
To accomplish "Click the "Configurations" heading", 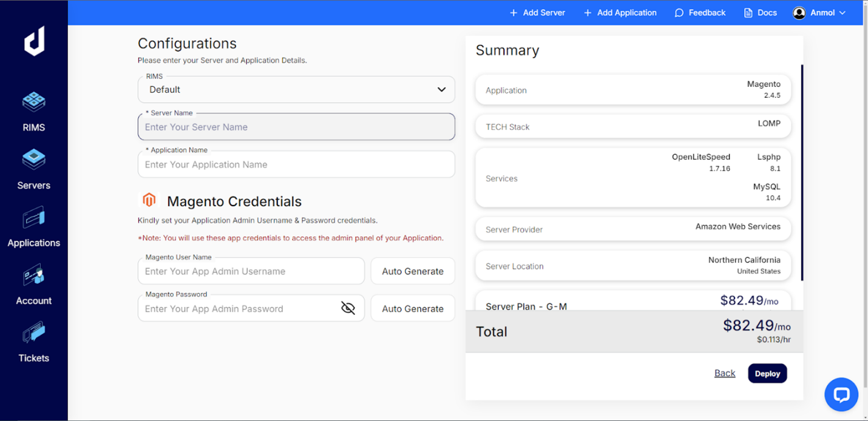I will click(187, 43).
